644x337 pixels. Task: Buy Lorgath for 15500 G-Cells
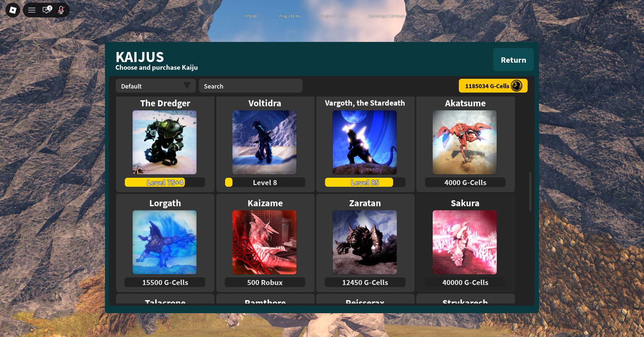[x=165, y=282]
